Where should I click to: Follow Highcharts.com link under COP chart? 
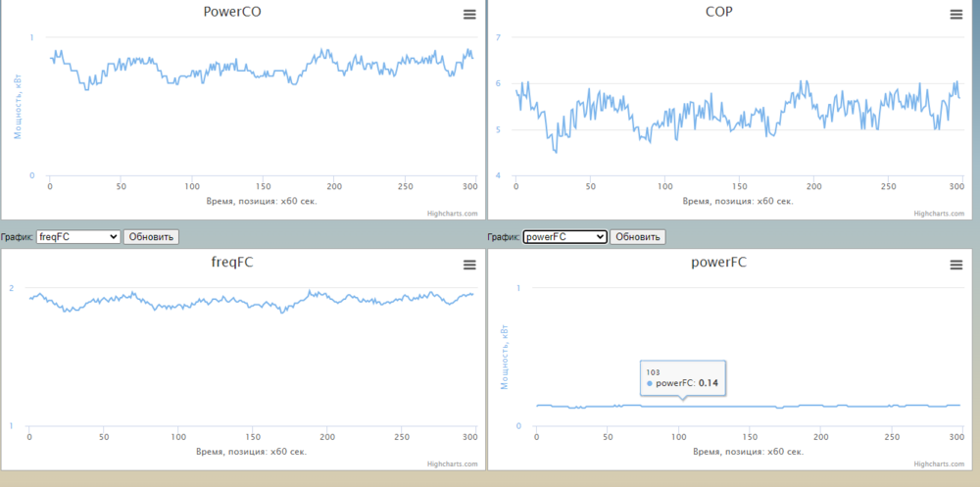tap(939, 213)
